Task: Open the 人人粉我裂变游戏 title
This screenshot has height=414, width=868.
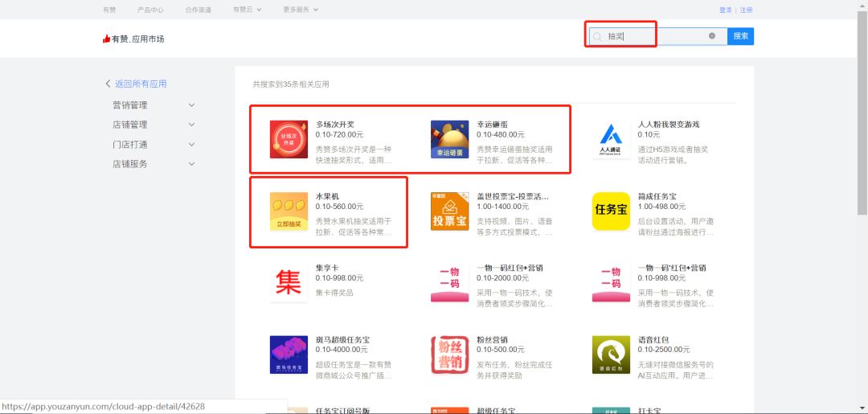Action: pyautogui.click(x=669, y=125)
